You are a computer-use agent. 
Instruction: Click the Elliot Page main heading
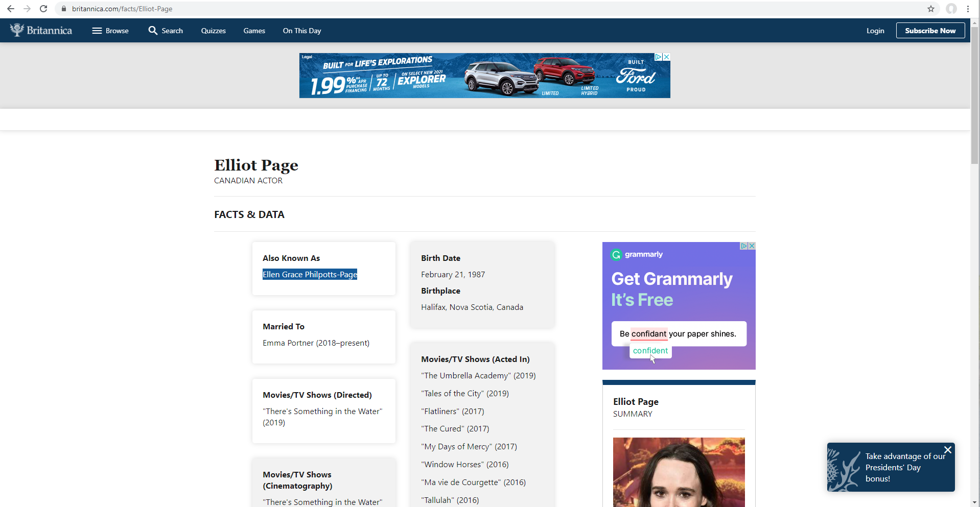tap(256, 165)
